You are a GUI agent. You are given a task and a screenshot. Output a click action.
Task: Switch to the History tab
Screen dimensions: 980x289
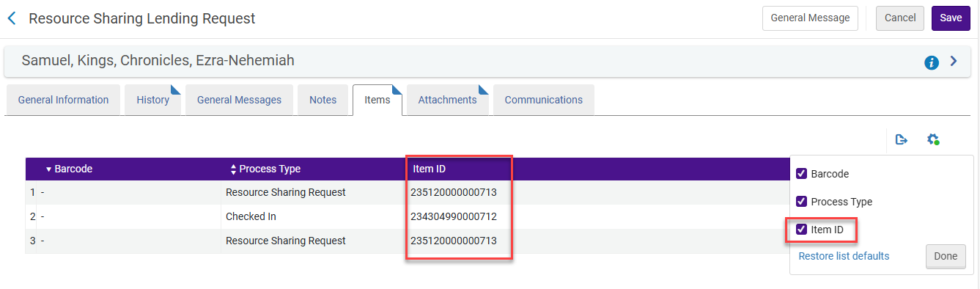[152, 100]
